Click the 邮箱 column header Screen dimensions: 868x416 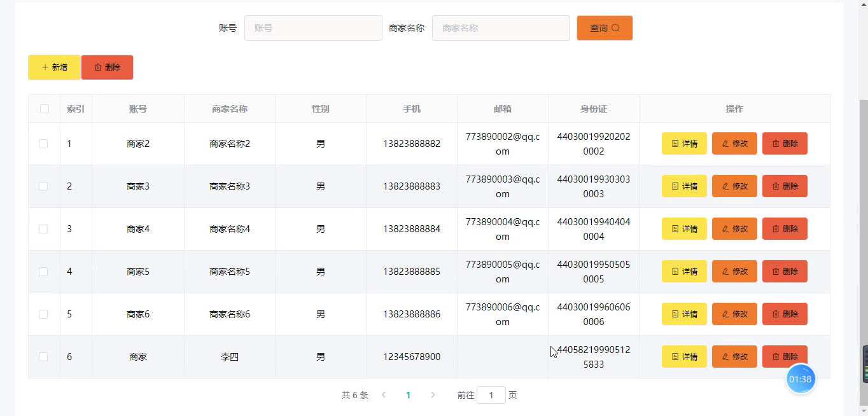click(503, 109)
